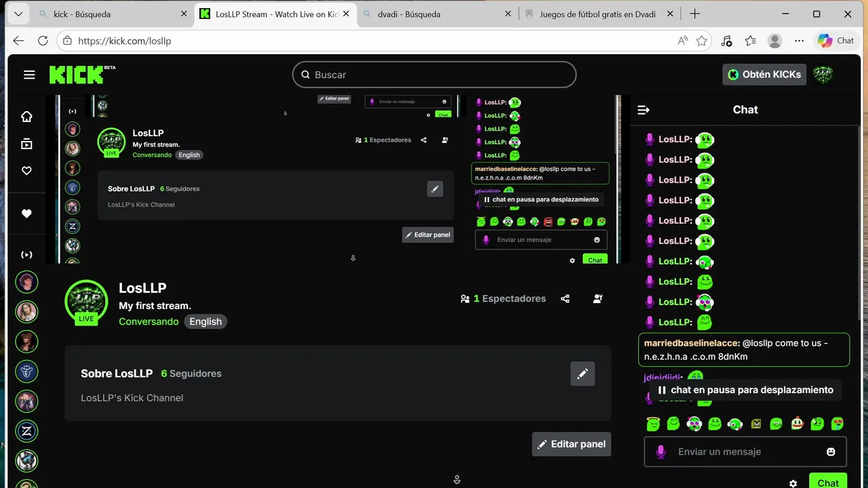
Task: Click the English language tag
Action: coord(205,322)
